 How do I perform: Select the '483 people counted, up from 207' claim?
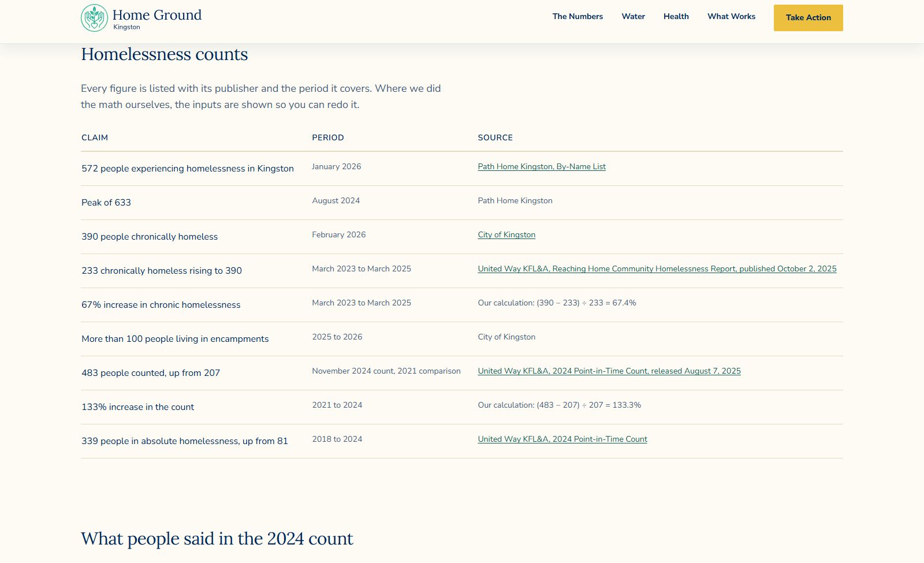point(151,373)
